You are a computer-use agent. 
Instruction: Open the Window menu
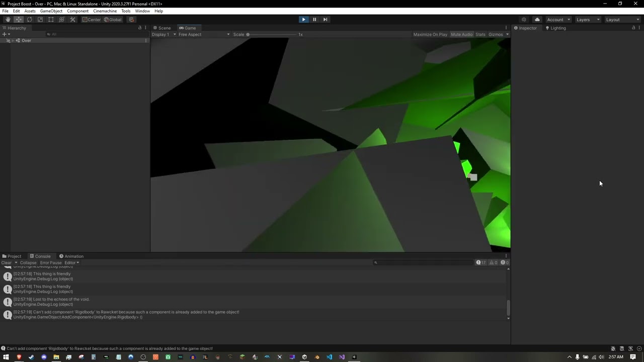click(x=142, y=11)
